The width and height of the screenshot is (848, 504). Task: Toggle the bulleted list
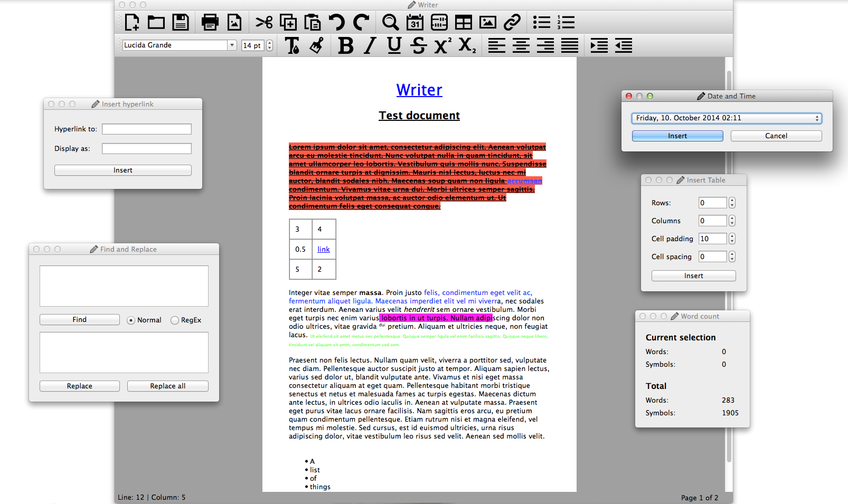click(542, 22)
